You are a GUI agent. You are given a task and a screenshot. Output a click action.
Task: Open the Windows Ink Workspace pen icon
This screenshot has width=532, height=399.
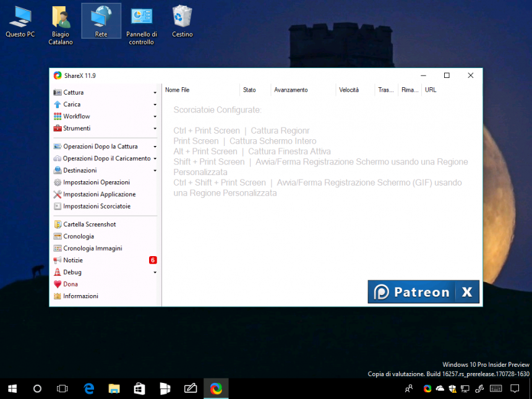[x=479, y=388]
